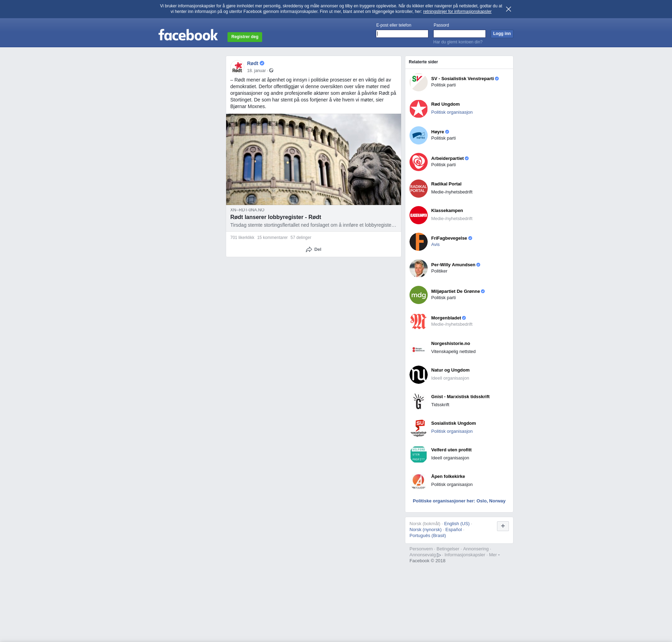Switch language to Português (Brasil)

tap(428, 536)
